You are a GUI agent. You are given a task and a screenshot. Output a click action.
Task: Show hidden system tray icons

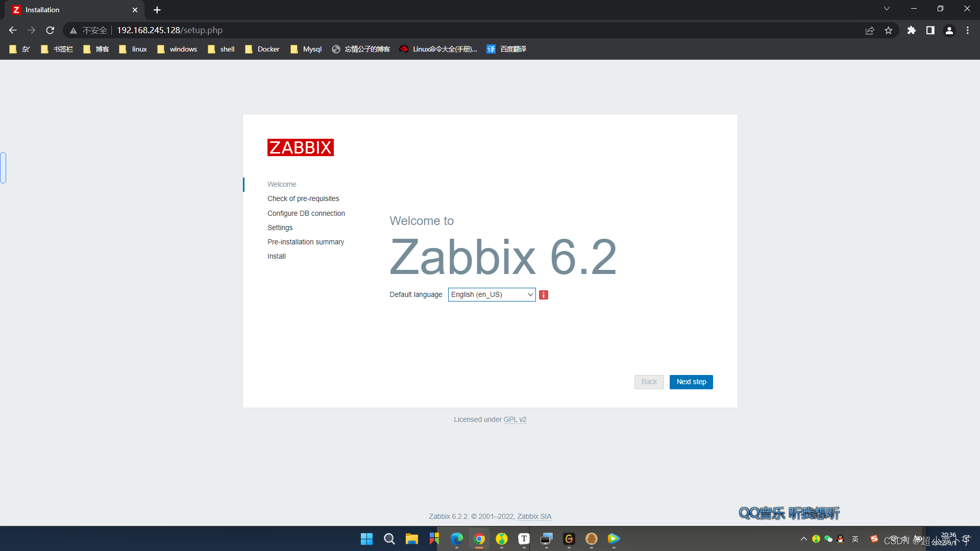pos(804,539)
